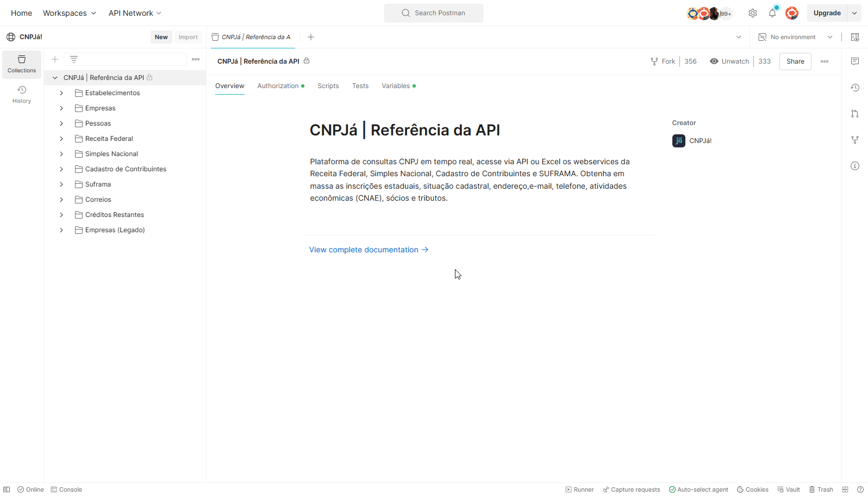The image size is (868, 496).
Task: Click the Share button
Action: 795,61
